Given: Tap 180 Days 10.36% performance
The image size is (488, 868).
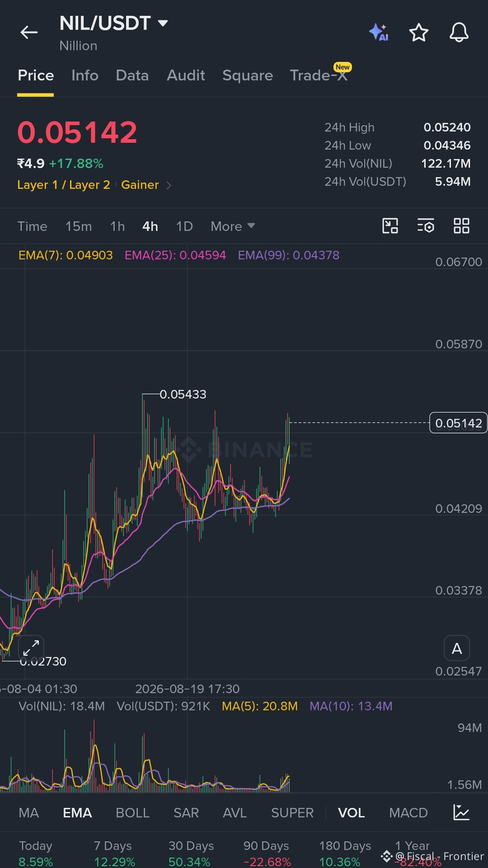Looking at the screenshot, I should pyautogui.click(x=345, y=854).
